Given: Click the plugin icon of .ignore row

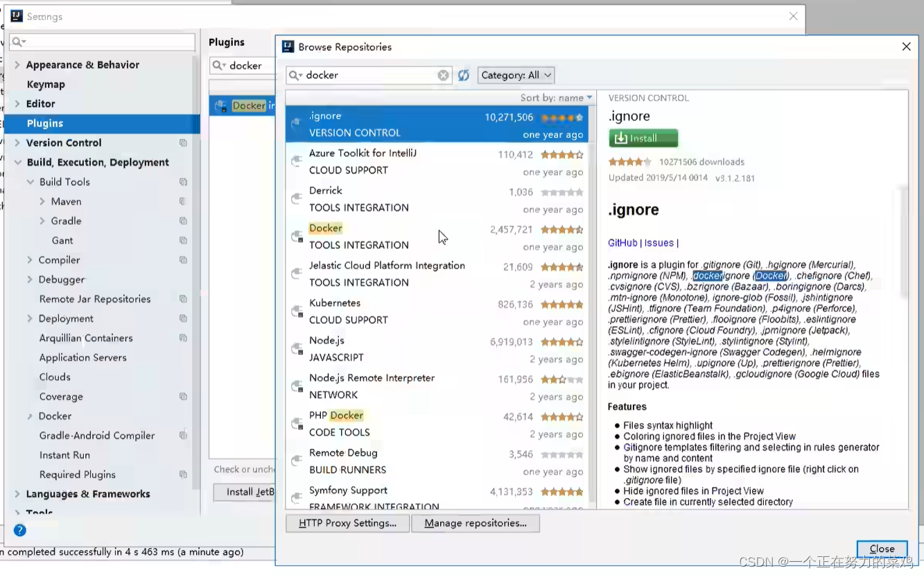Looking at the screenshot, I should (x=297, y=123).
